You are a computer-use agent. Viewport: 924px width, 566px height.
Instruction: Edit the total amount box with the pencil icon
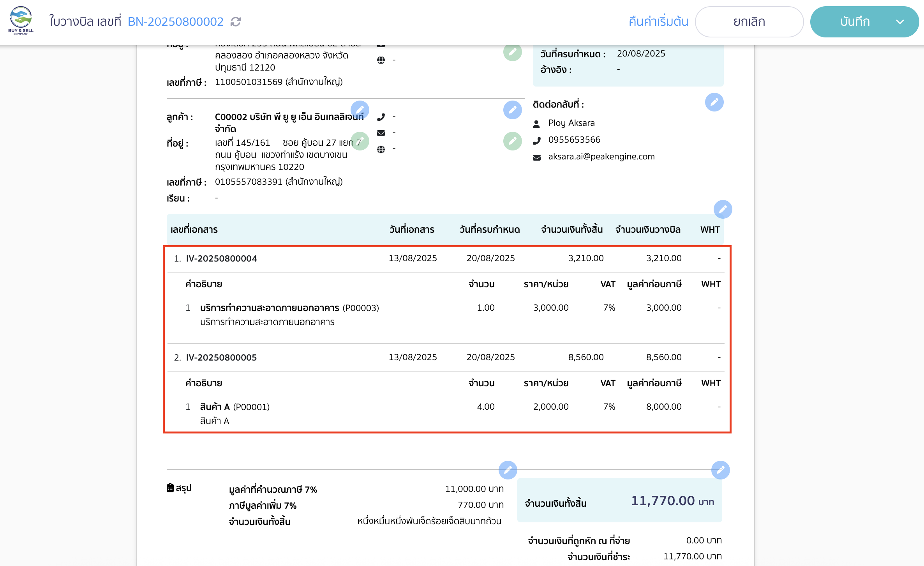coord(721,470)
